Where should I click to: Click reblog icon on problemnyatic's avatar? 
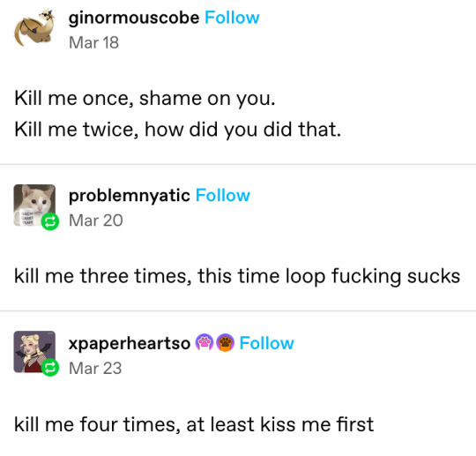pos(49,221)
